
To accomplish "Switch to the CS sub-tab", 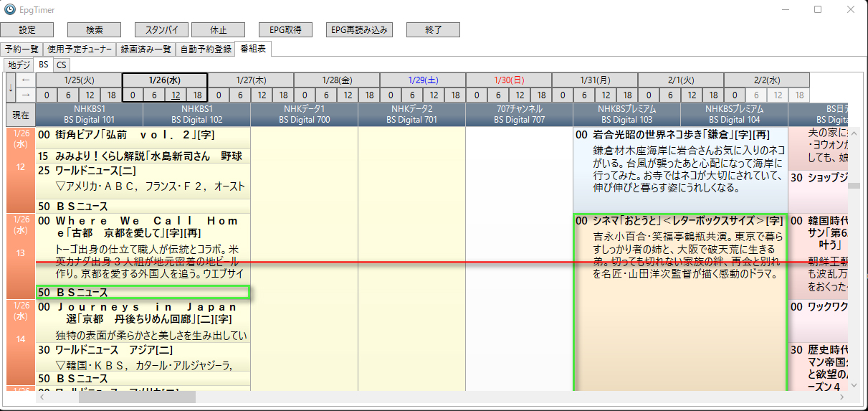I will [61, 65].
